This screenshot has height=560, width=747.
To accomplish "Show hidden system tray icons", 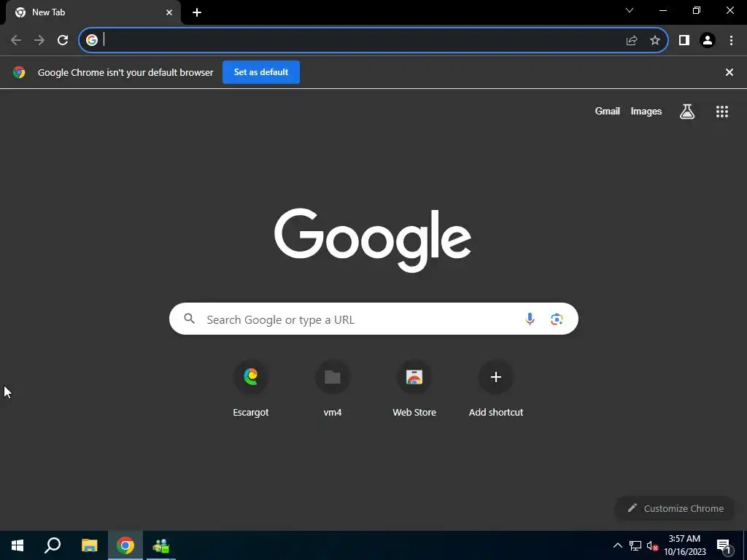I will point(617,545).
